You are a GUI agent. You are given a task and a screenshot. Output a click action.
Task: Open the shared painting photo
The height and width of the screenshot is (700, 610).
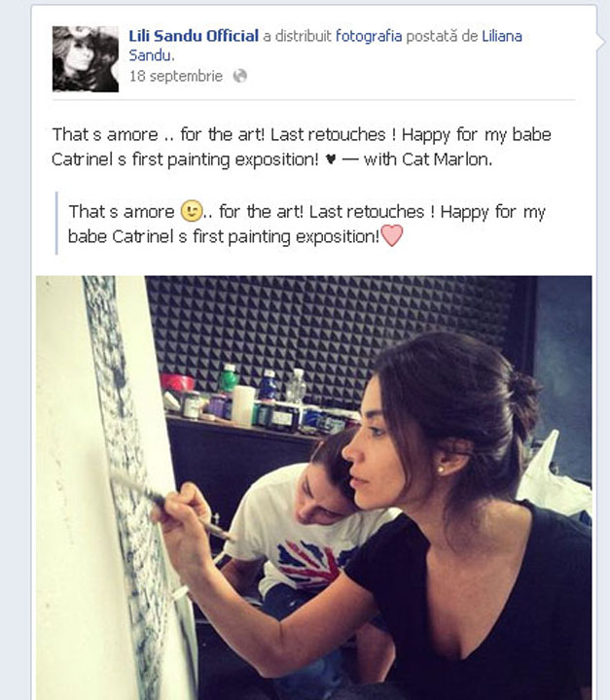point(313,487)
